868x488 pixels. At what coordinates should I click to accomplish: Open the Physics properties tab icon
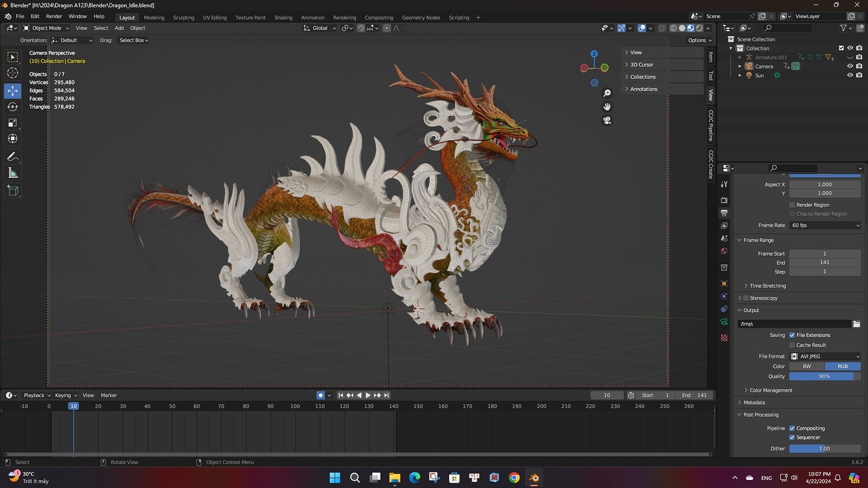(x=724, y=296)
